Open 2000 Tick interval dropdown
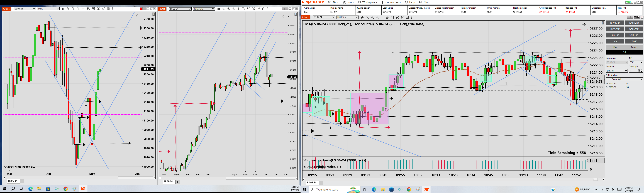The width and height of the screenshot is (644, 193). pos(347,17)
